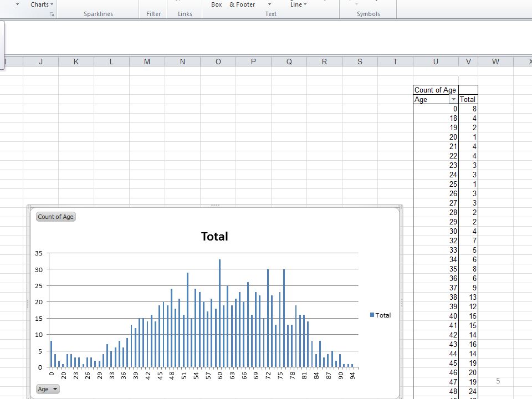Open the Line dropdown in the Text group

[298, 4]
